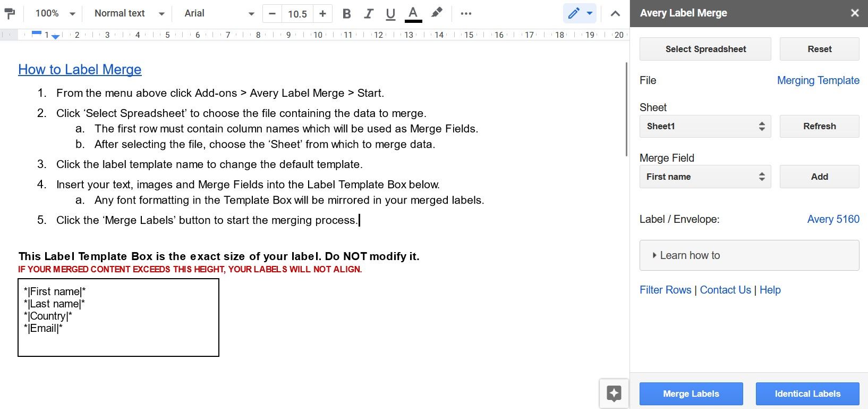Click the red warning text about label alignment

(x=190, y=269)
